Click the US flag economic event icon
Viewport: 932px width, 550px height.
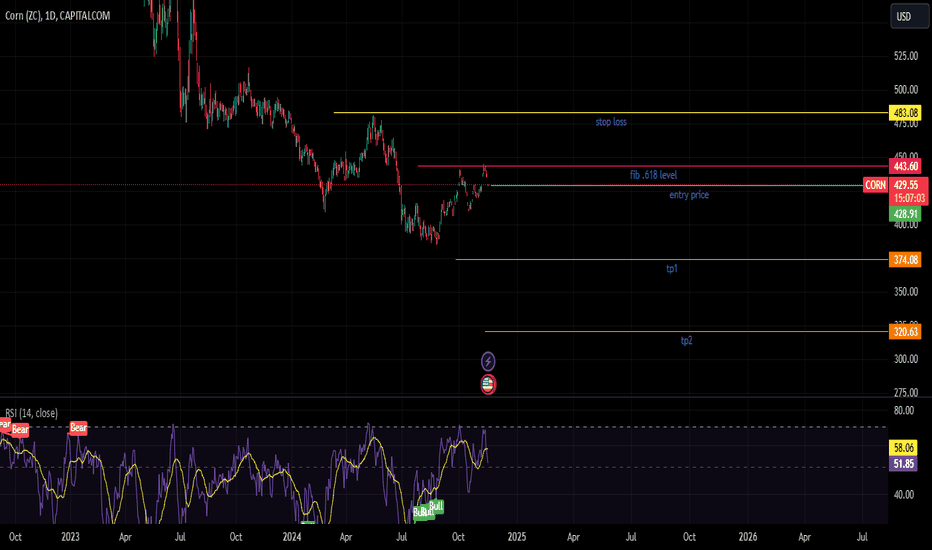tap(487, 384)
